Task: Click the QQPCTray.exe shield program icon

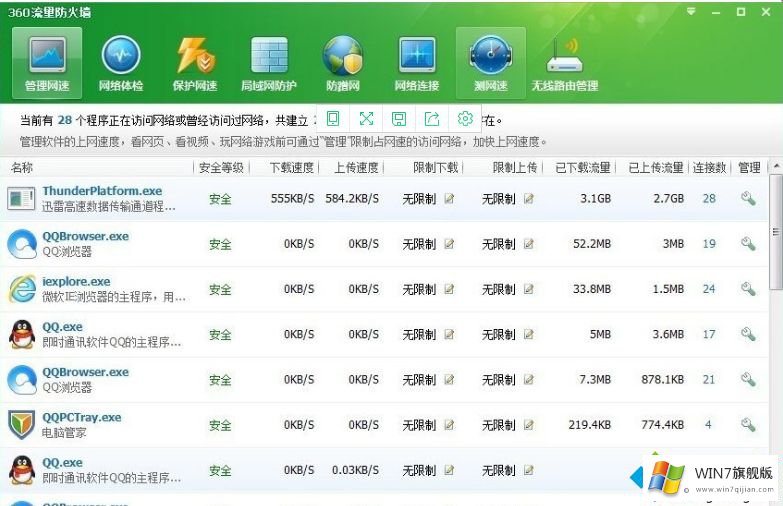Action: pos(22,425)
